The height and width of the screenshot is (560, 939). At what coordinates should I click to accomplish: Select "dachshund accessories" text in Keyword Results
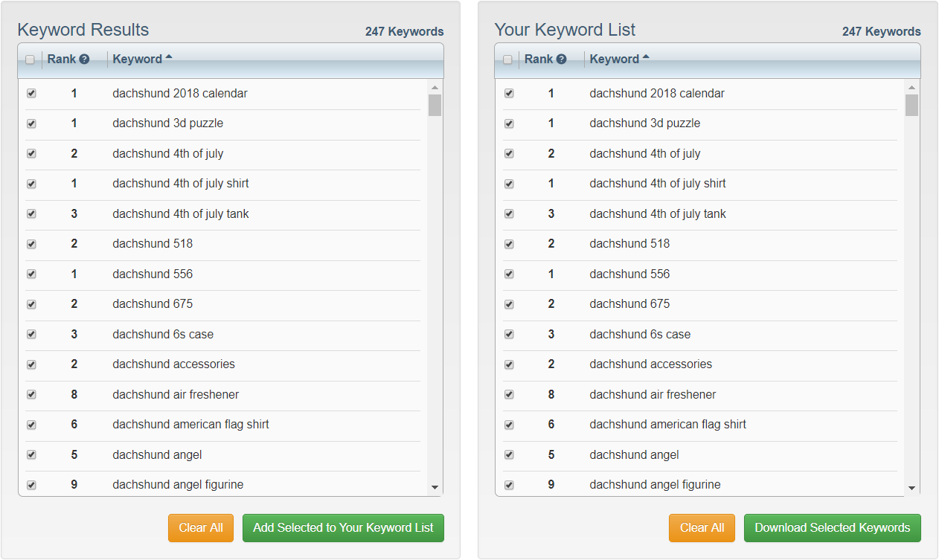[x=174, y=364]
